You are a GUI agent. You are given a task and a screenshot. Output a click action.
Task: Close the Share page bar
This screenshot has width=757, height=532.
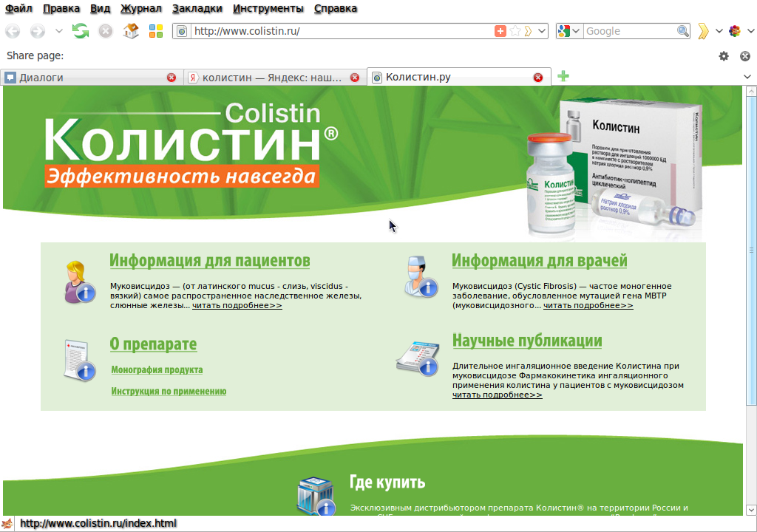(x=745, y=56)
